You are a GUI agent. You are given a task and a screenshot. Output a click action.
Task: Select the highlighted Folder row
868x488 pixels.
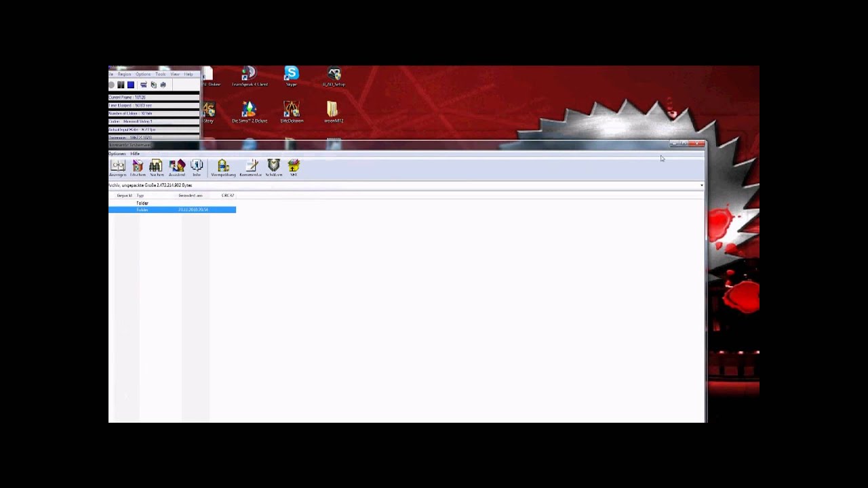tap(172, 210)
